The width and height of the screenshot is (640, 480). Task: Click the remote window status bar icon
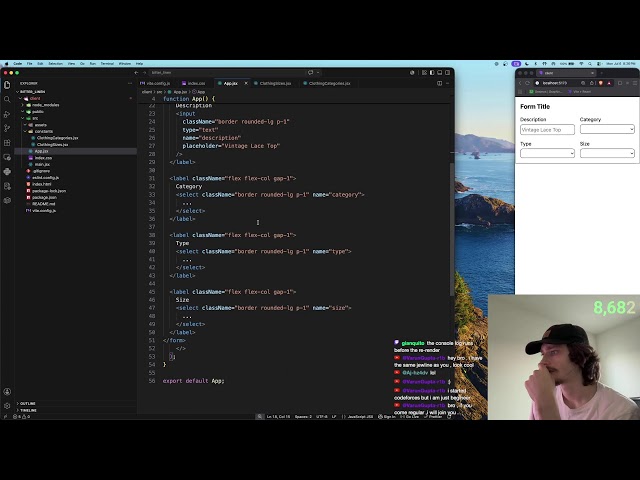click(x=5, y=417)
